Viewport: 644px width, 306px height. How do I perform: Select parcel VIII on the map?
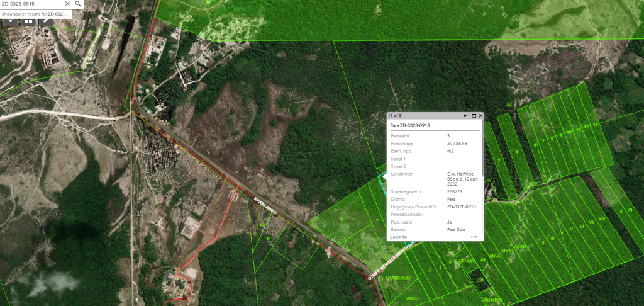pyautogui.click(x=601, y=219)
